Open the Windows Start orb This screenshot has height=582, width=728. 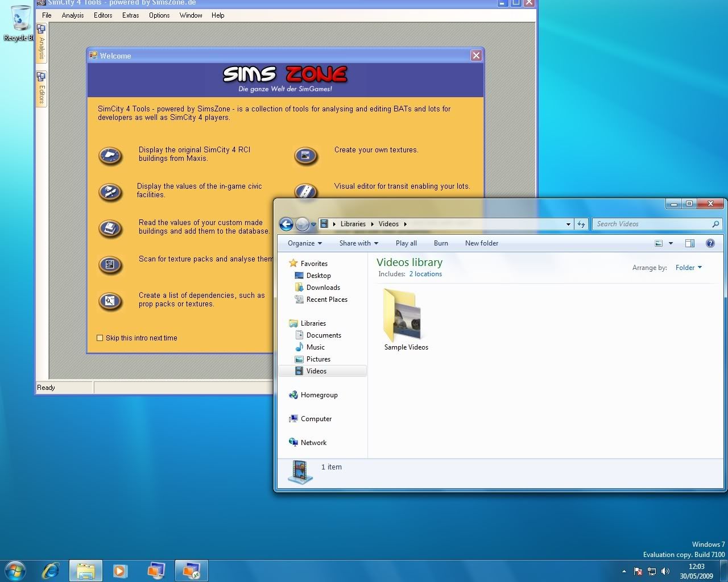(15, 570)
